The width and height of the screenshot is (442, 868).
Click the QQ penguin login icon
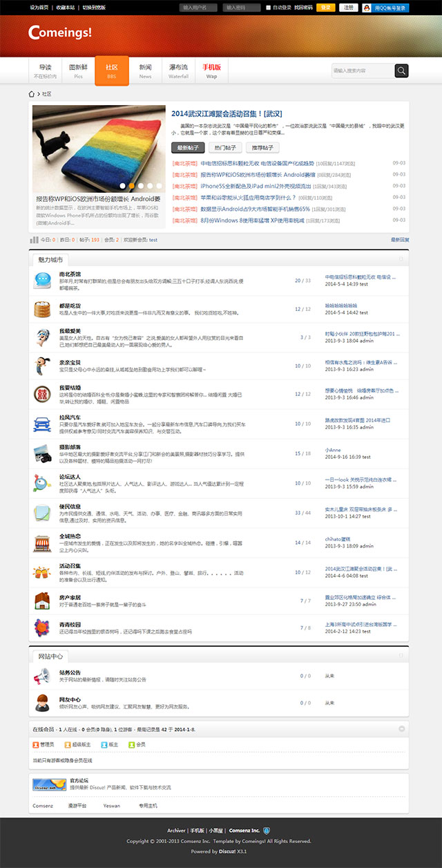coord(367,8)
